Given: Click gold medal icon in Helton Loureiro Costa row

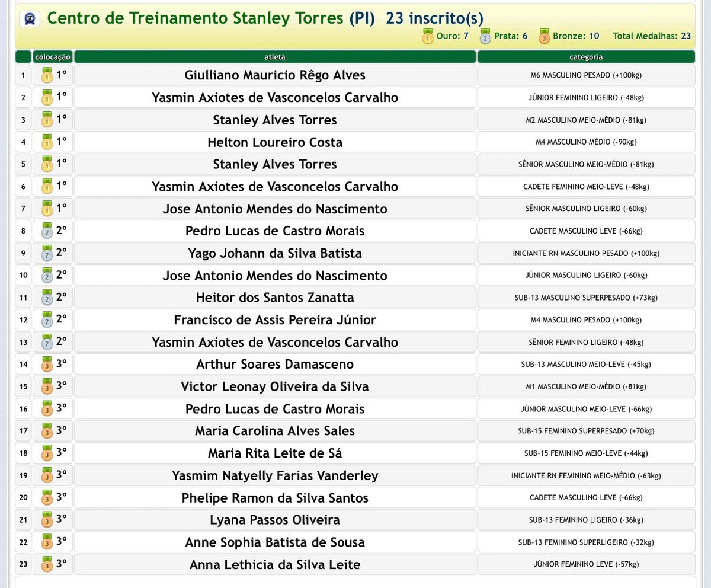Looking at the screenshot, I should 47,142.
